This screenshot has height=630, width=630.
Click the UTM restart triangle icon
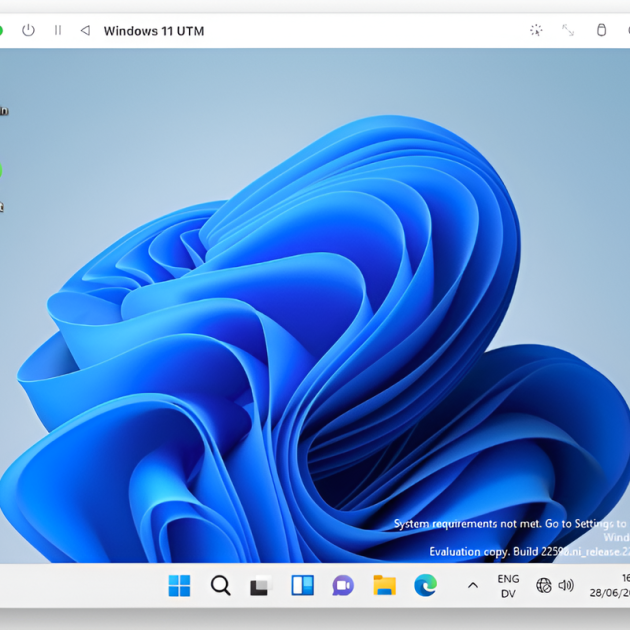85,31
